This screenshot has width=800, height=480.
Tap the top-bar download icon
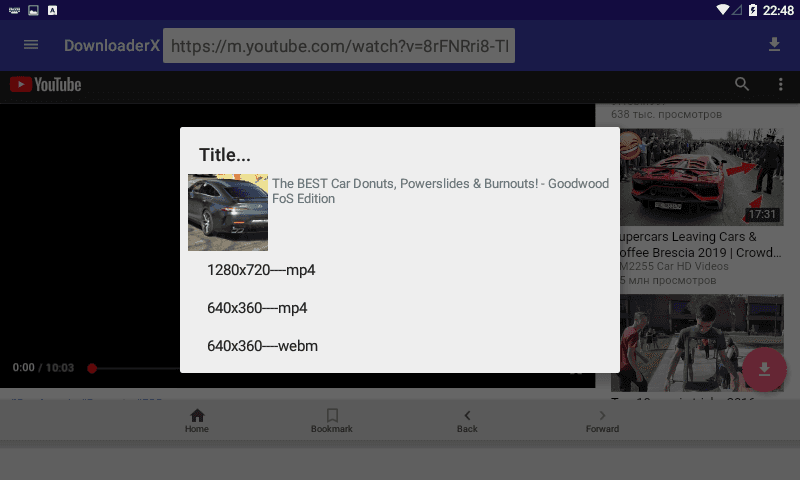click(774, 45)
